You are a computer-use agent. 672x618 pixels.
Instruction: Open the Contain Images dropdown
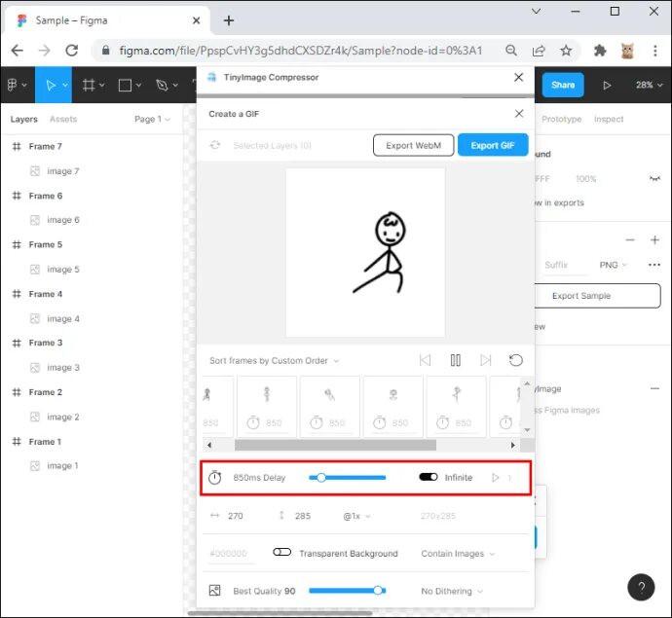click(458, 554)
